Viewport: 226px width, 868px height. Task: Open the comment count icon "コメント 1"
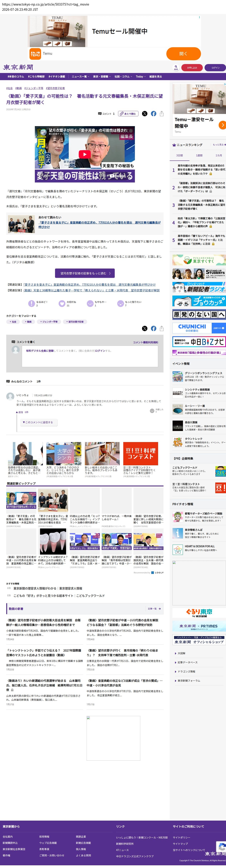pyautogui.click(x=106, y=114)
